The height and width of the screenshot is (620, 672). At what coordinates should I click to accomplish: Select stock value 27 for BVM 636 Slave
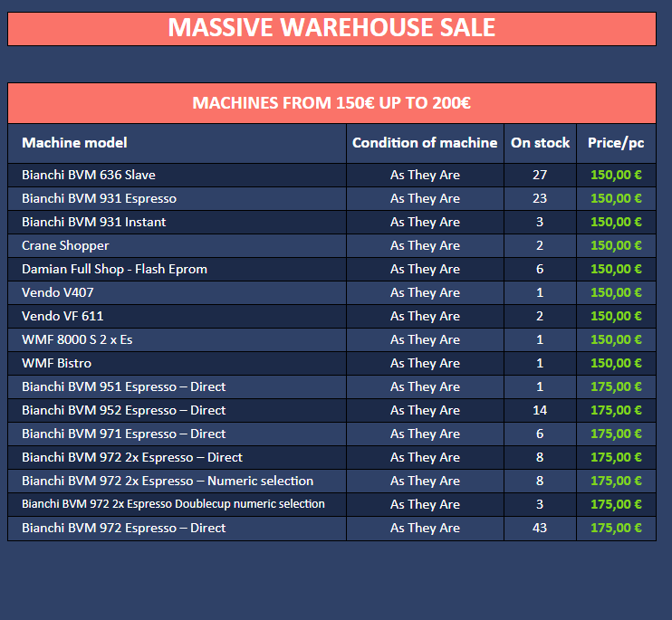(x=540, y=175)
